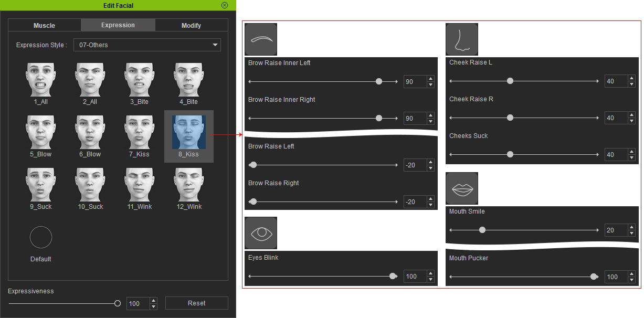Select the eye category icon
This screenshot has width=644, height=318.
coord(261,233)
